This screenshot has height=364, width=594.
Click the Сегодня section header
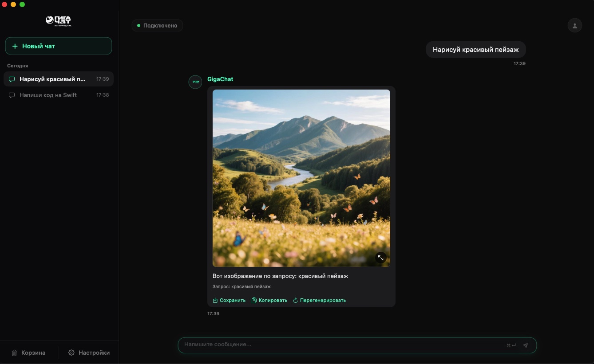coord(18,66)
